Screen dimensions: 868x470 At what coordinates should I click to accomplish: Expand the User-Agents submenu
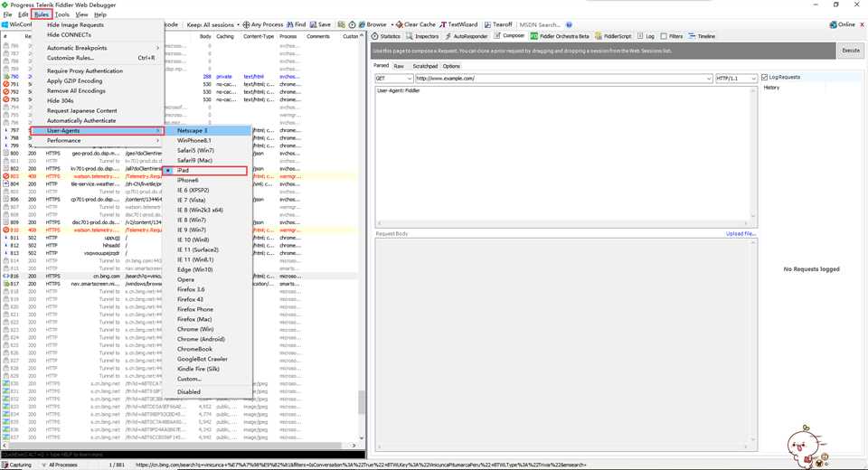coord(97,131)
